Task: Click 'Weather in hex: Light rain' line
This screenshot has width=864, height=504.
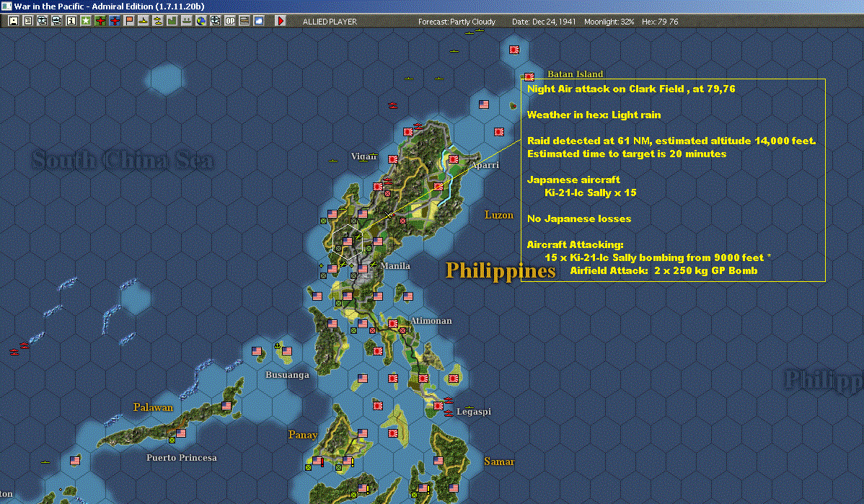Action: click(594, 115)
